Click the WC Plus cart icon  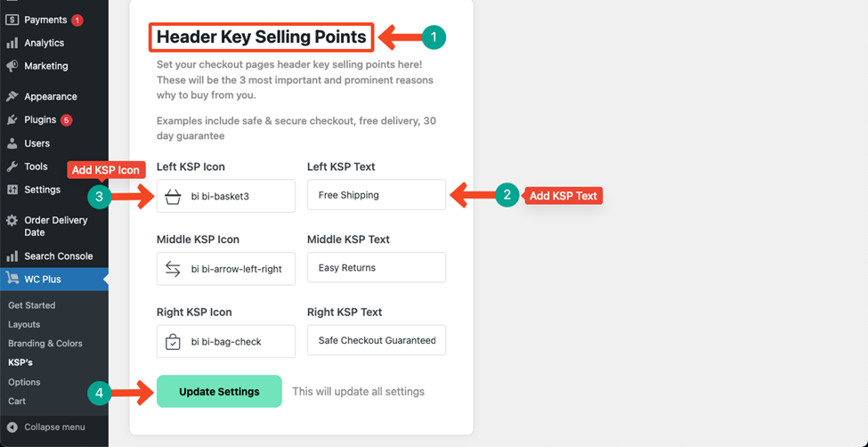coord(12,280)
